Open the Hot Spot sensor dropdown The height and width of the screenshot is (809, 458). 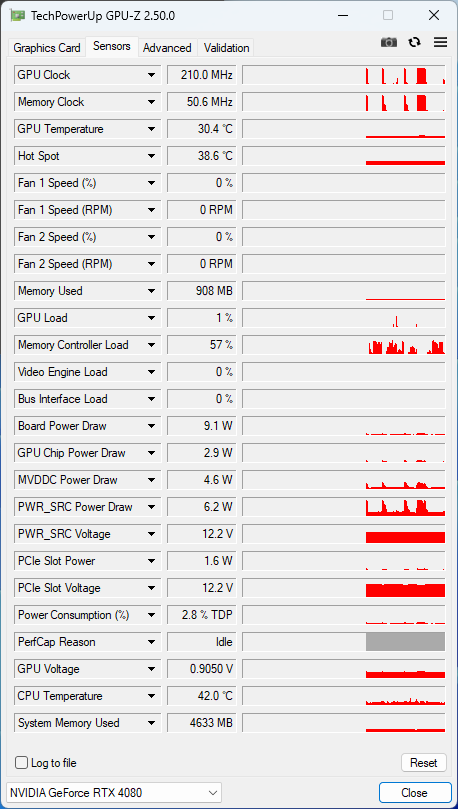click(x=151, y=156)
